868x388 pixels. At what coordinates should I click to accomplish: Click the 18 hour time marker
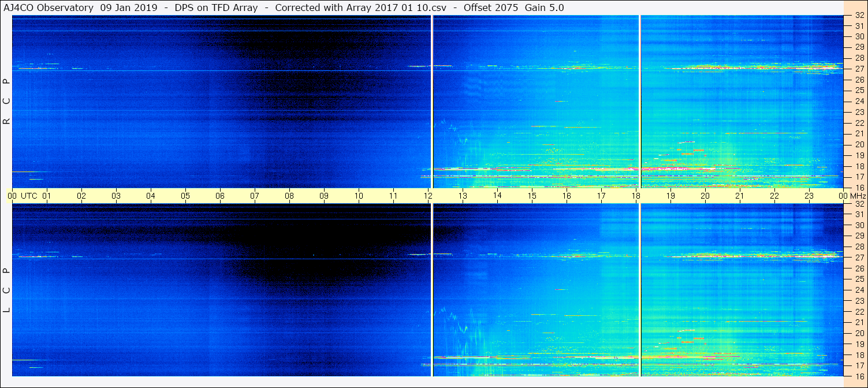tap(636, 196)
